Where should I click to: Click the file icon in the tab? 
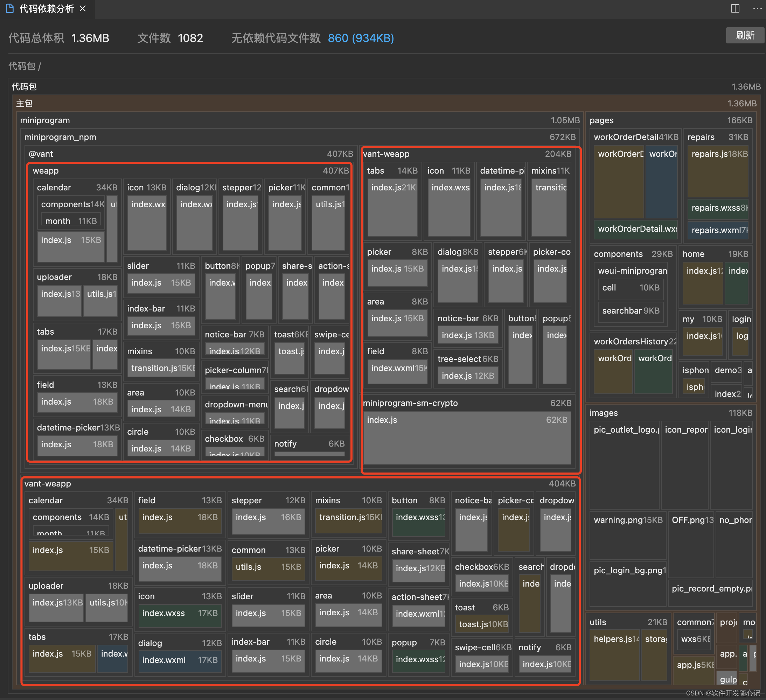[x=10, y=8]
